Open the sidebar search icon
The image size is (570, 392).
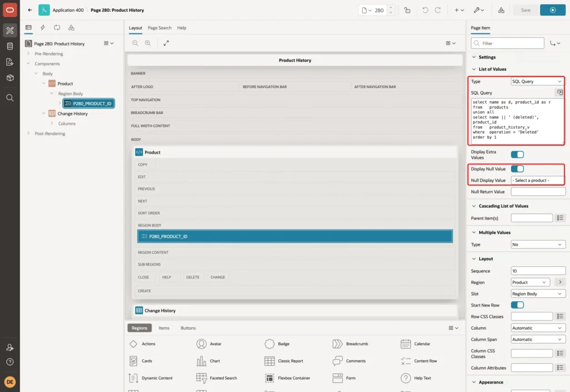(x=10, y=98)
